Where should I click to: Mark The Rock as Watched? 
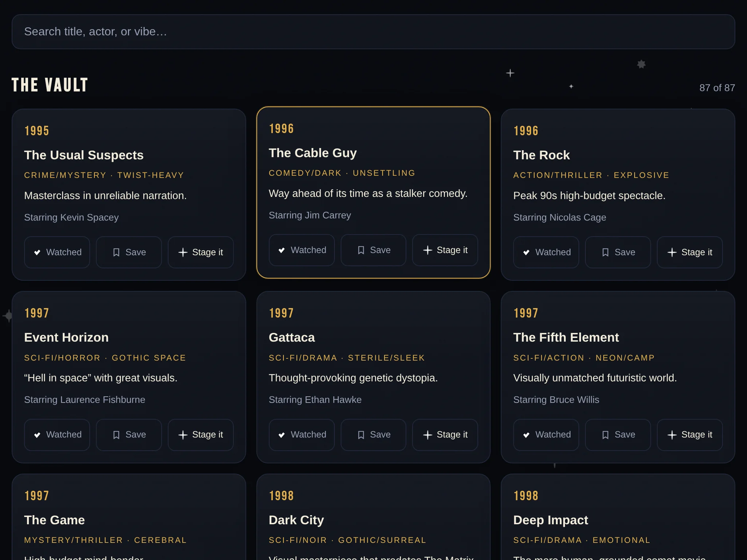[546, 252]
